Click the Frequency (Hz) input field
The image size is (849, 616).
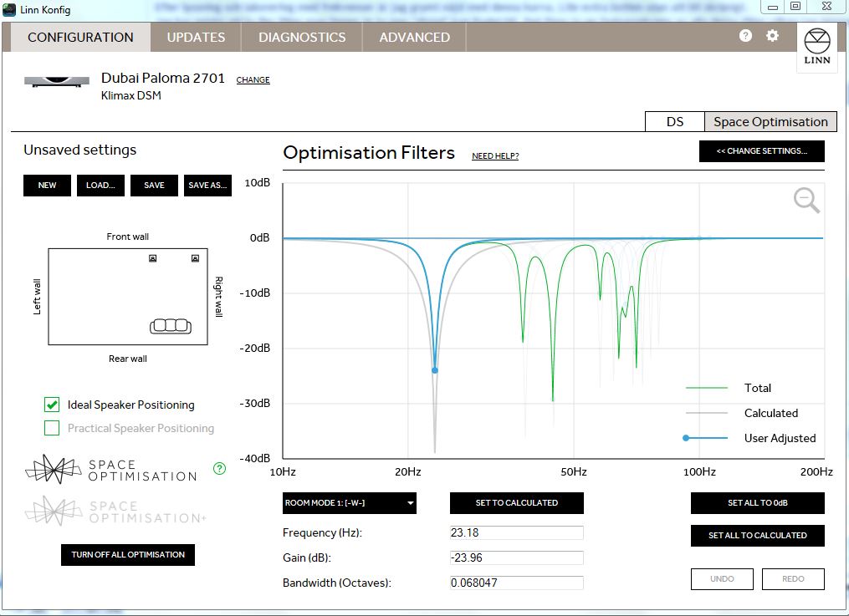516,533
